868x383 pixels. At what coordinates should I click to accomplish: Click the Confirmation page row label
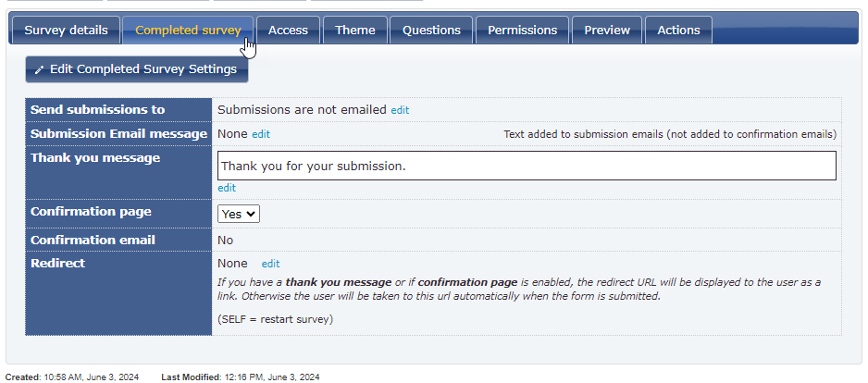[91, 212]
